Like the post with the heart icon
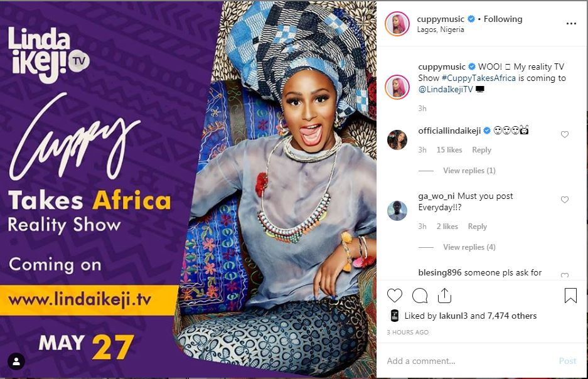 coord(395,296)
